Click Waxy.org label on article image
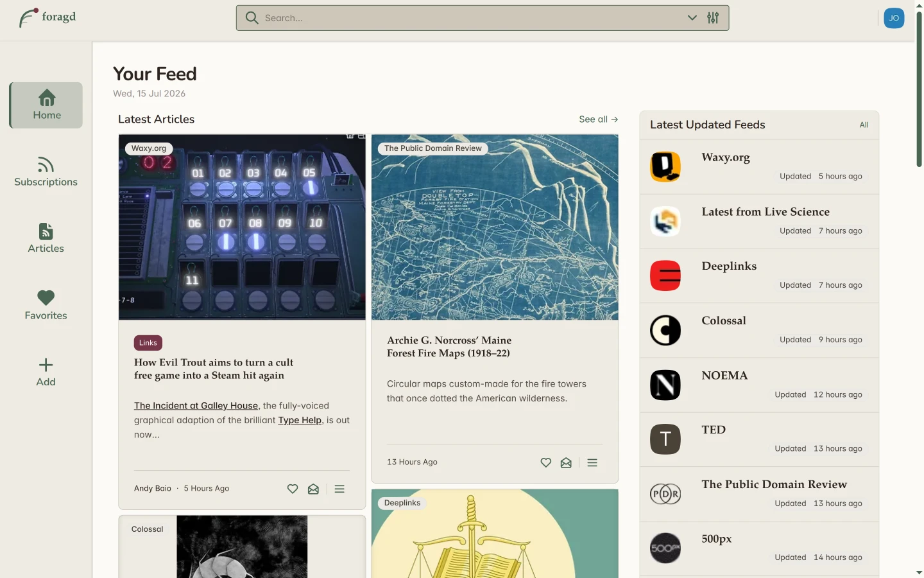924x578 pixels. coord(149,148)
